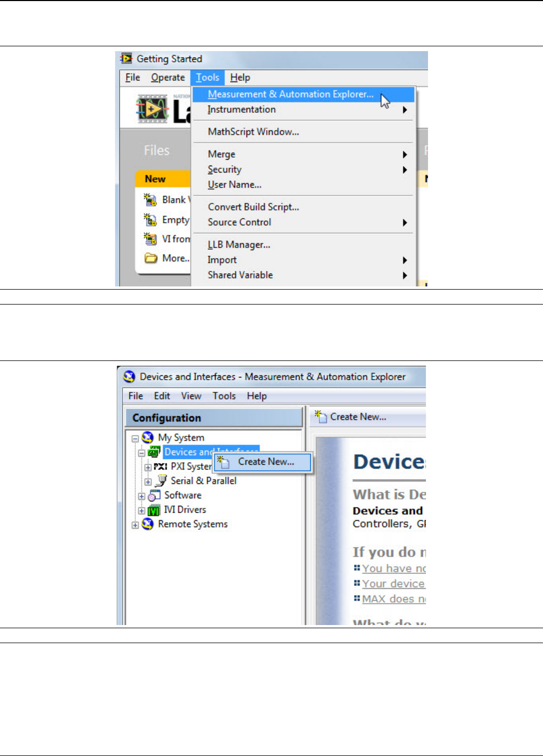543x756 pixels.
Task: Click Create New... toolbar button
Action: [x=350, y=417]
